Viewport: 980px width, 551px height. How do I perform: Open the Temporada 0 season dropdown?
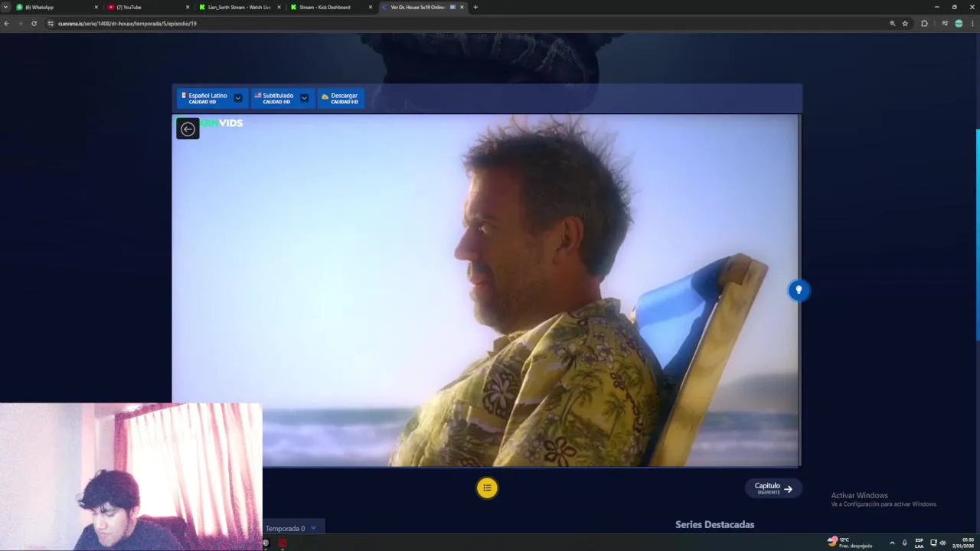pos(293,528)
